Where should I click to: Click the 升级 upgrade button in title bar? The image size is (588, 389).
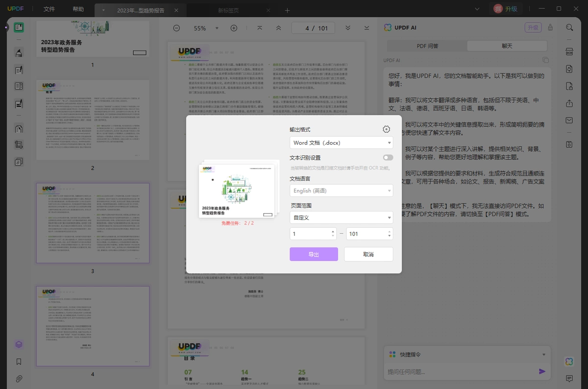tap(511, 9)
